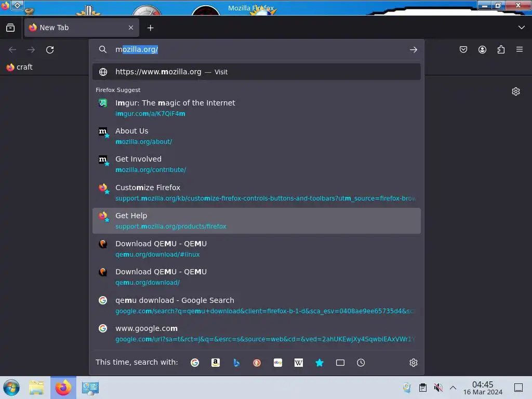Unmute the volume tray icon
The image size is (532, 399).
[x=438, y=388]
